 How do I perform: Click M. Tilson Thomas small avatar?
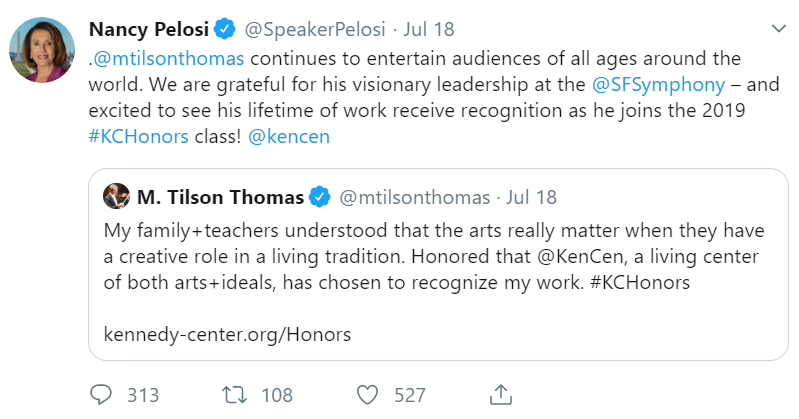(115, 196)
